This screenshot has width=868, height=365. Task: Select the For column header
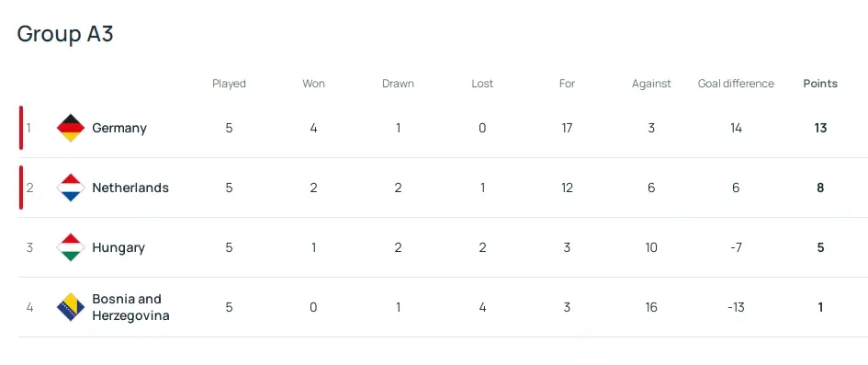567,84
